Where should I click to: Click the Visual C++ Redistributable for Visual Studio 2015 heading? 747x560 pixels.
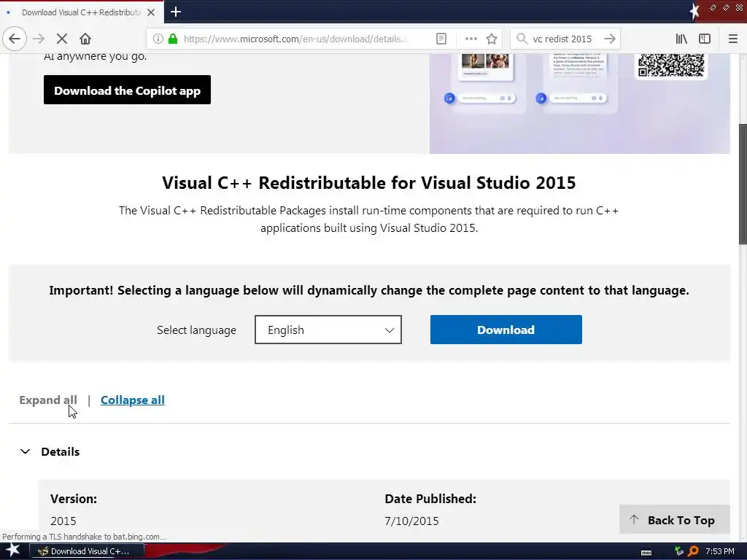[x=368, y=183]
